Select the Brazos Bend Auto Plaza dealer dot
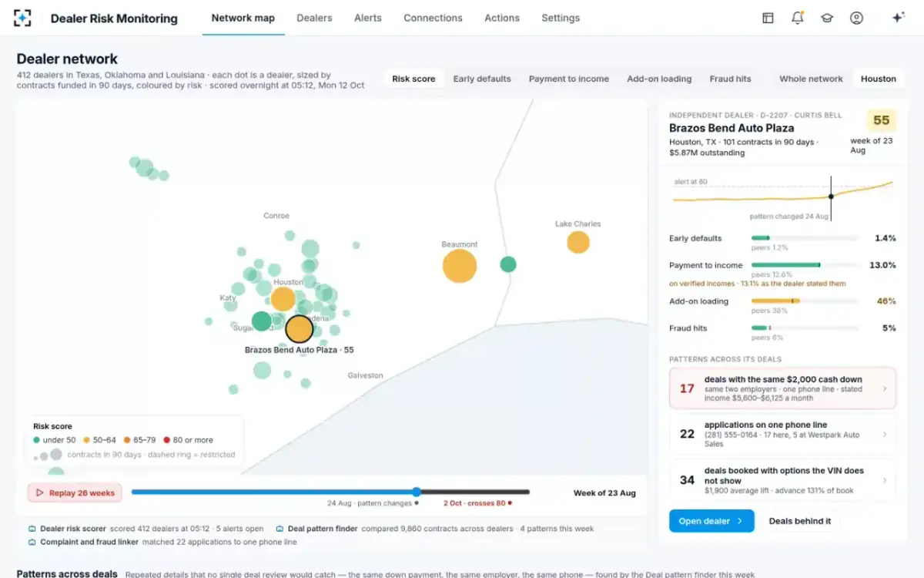 coord(299,329)
